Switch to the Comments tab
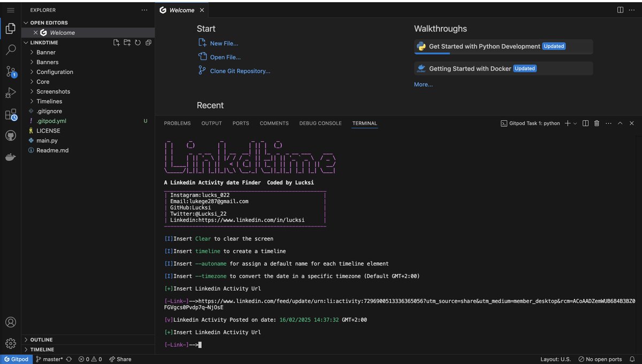 click(x=274, y=123)
